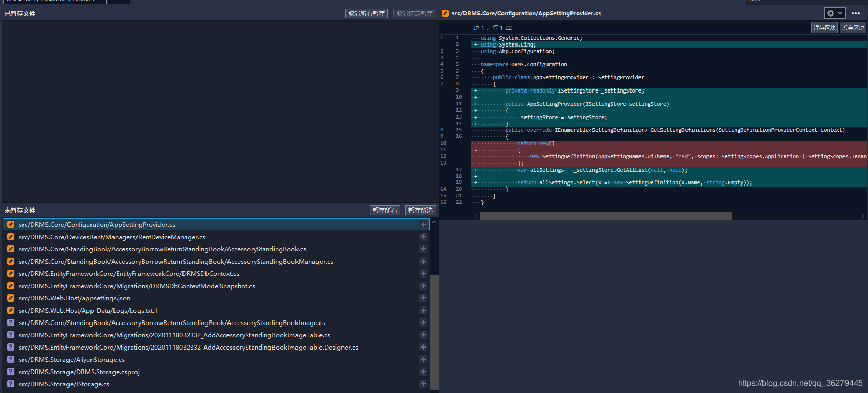Select DRMSDbContextModelSnapshot.cs file row

216,286
